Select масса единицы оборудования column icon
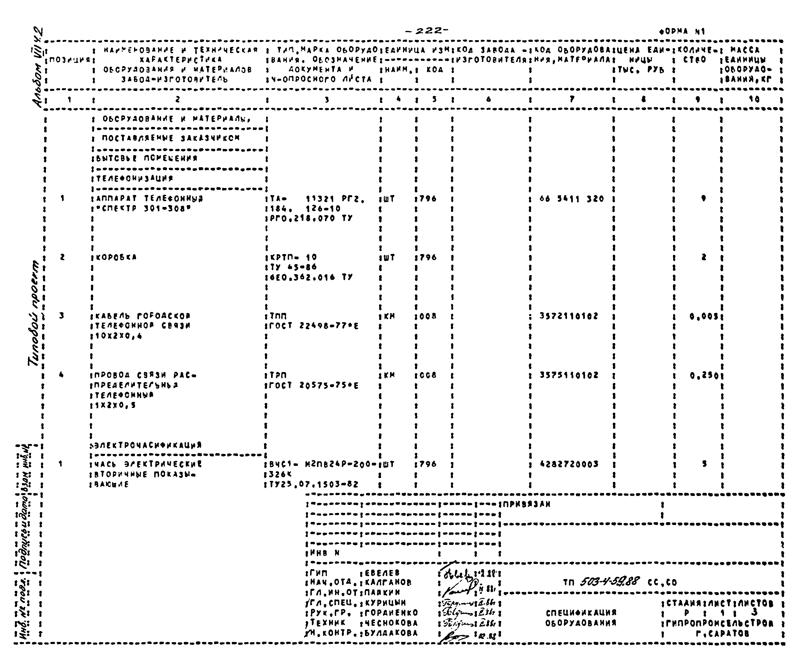Image resolution: width=799 pixels, height=672 pixels. [754, 67]
